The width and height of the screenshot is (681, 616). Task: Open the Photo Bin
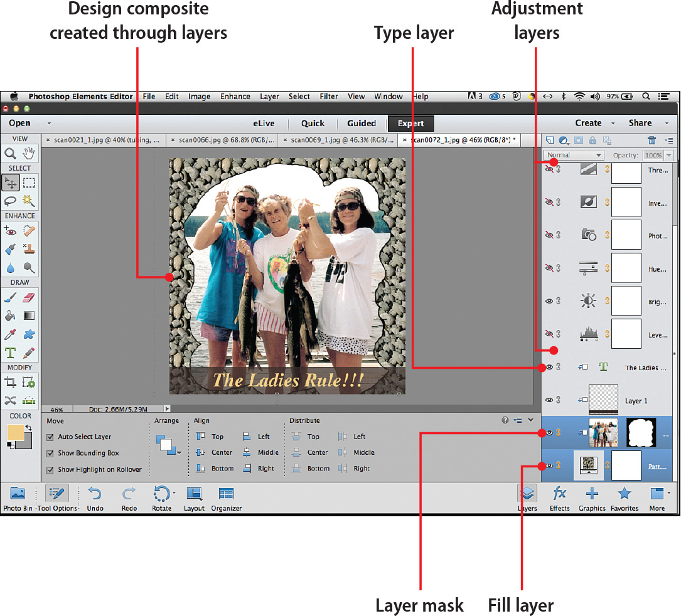click(x=18, y=498)
